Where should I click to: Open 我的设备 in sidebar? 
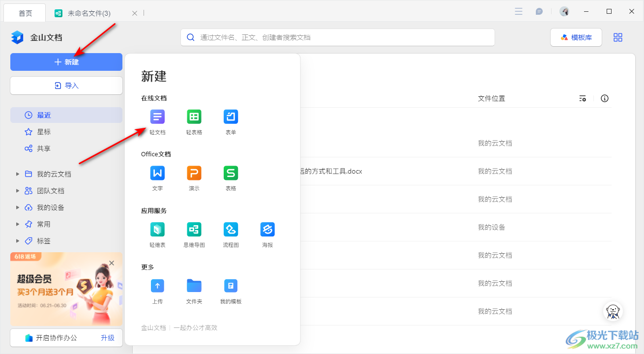tap(51, 207)
